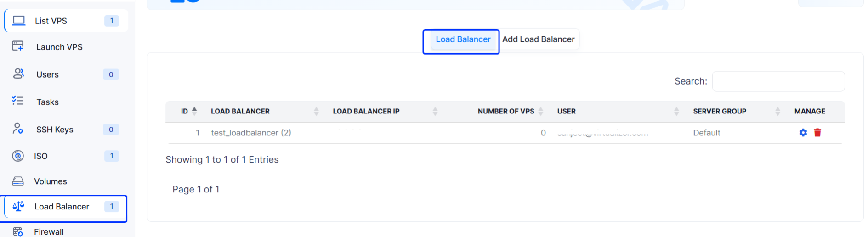Click the Users people icon
Screen dimensions: 868x237
(18, 73)
